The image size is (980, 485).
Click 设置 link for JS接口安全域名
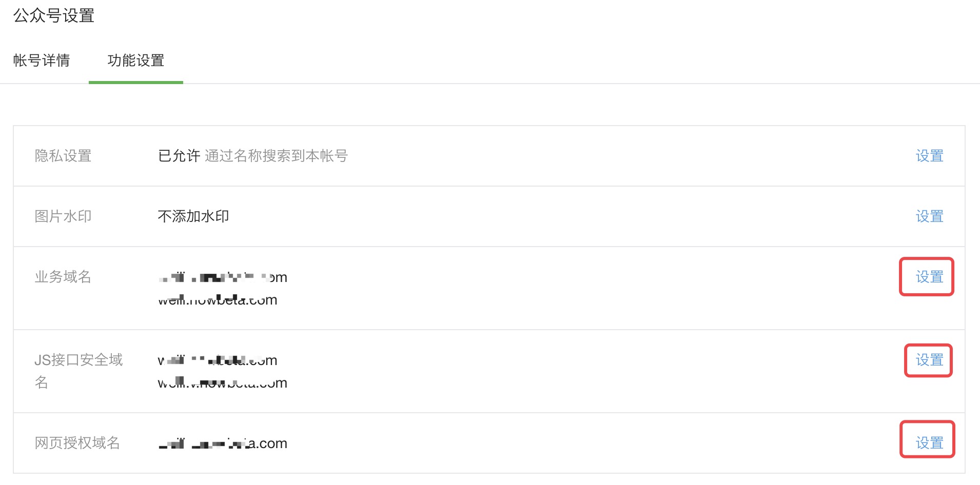click(x=929, y=360)
